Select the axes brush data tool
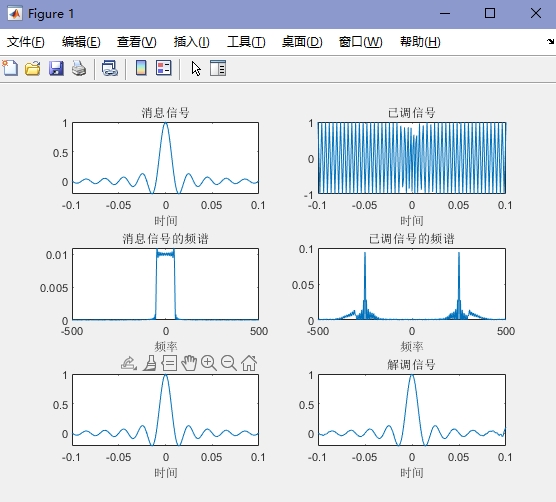This screenshot has width=556, height=502. pyautogui.click(x=150, y=363)
